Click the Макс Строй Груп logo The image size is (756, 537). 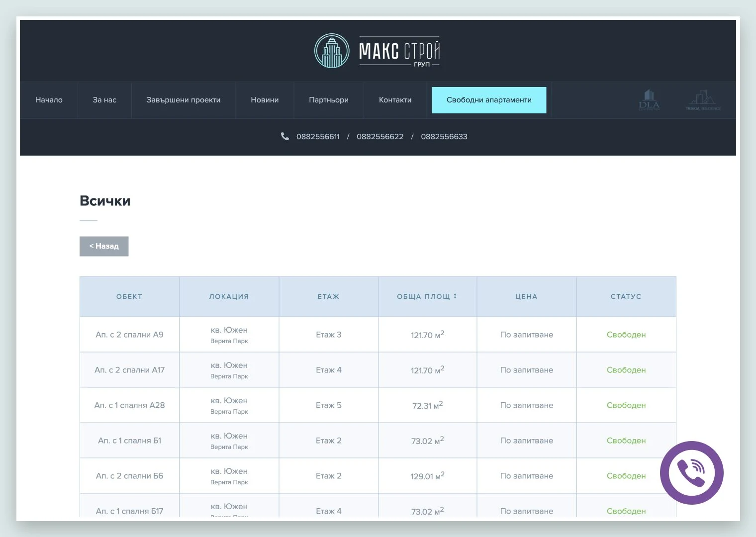click(378, 51)
